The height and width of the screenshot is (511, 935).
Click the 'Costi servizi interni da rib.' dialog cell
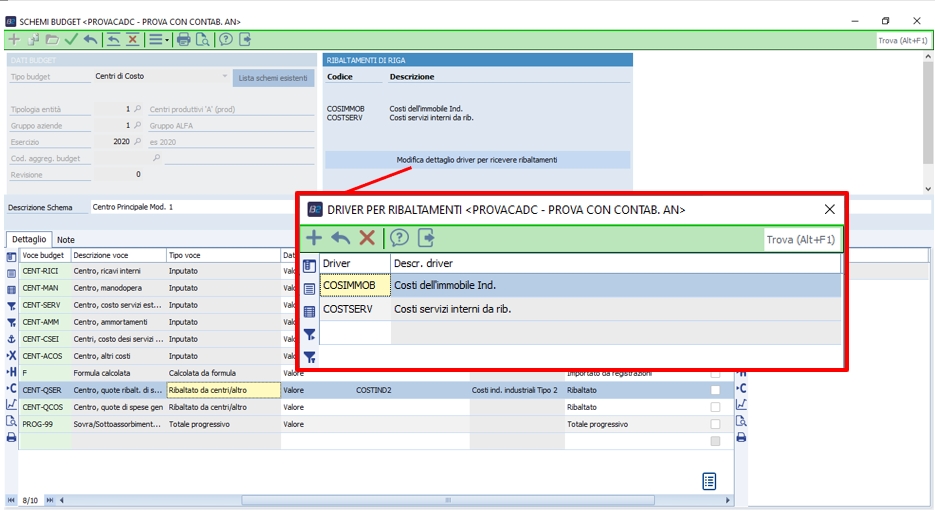point(616,309)
